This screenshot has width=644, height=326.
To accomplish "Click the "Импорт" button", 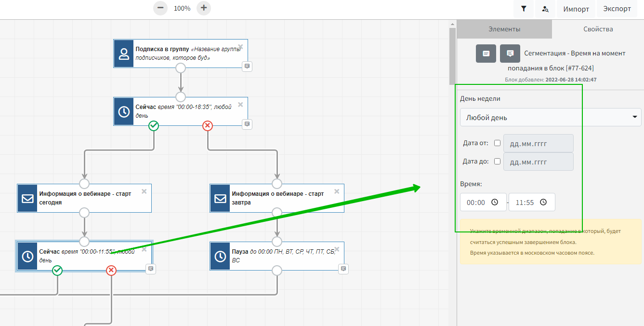I will pyautogui.click(x=576, y=9).
